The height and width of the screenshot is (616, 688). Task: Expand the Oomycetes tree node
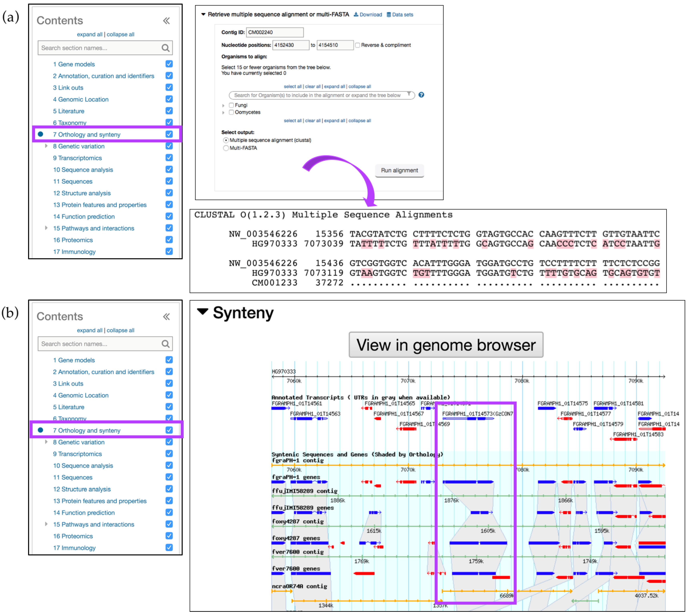[223, 113]
